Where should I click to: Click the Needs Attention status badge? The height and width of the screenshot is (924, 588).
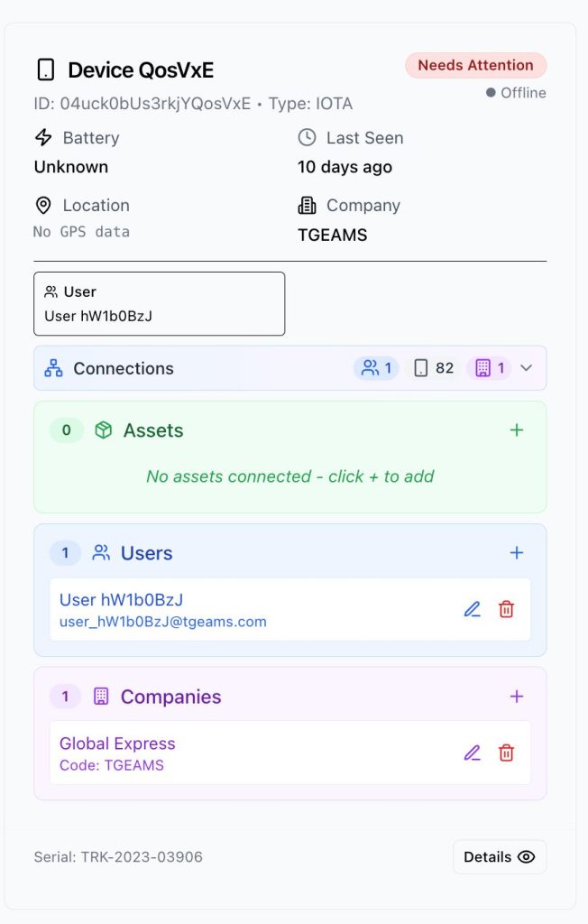point(475,65)
